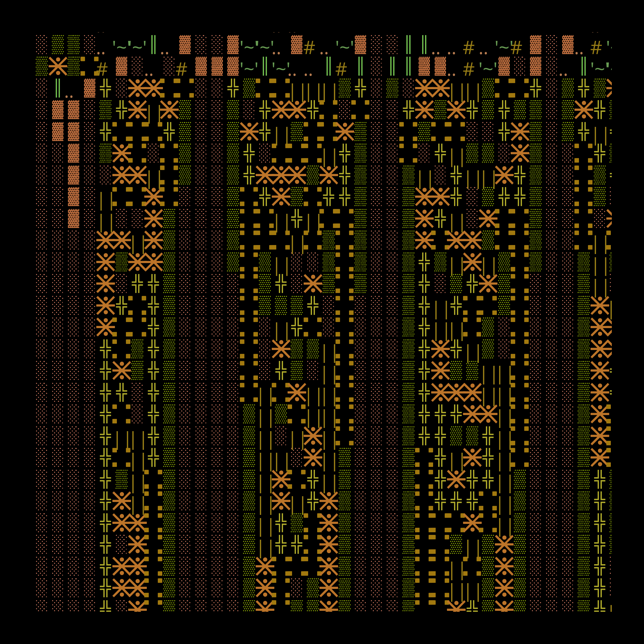Click the bottom brick tile in the tall orange brick column on the left
Screen dimensions: 644x644
[74, 218]
